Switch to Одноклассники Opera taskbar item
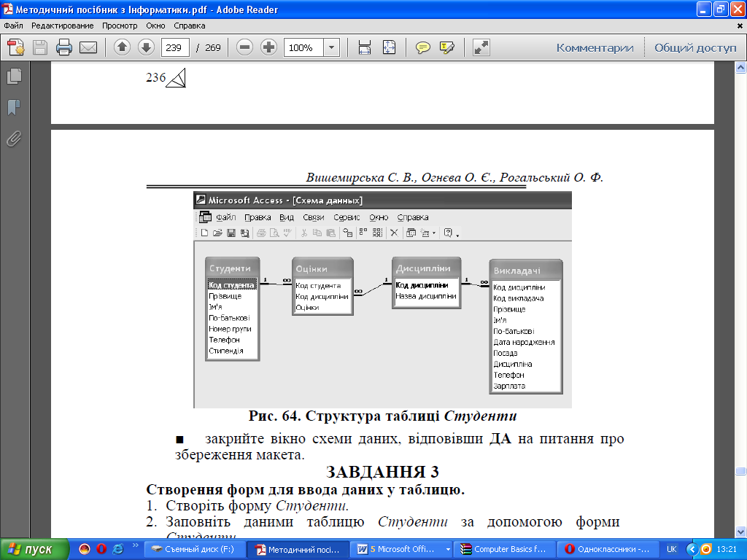This screenshot has height=560, width=747. 608,549
